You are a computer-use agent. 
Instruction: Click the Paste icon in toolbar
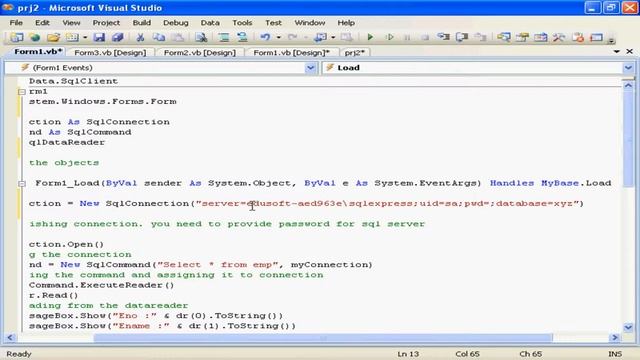(177, 38)
